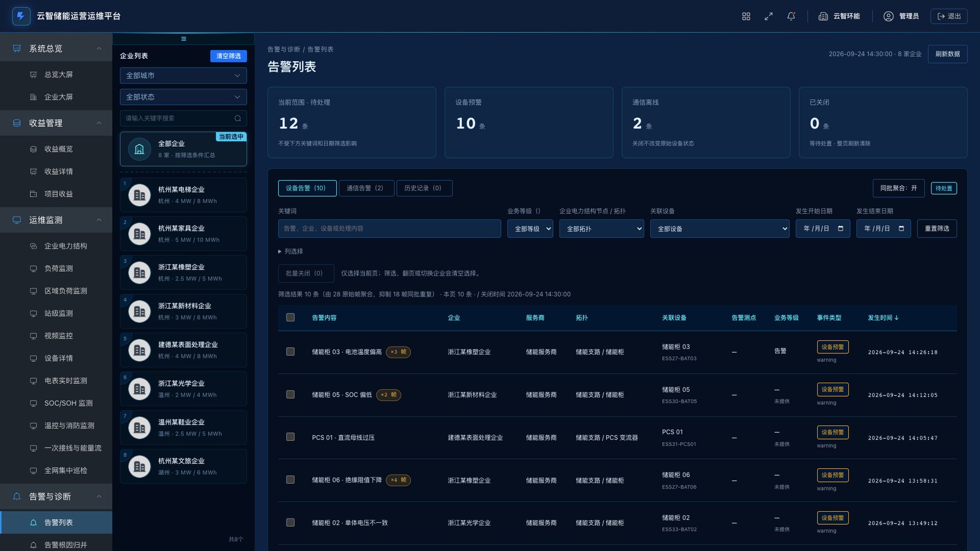The width and height of the screenshot is (980, 551).
Task: Collapse enterprise panel using the hamburger icon
Action: (x=184, y=39)
